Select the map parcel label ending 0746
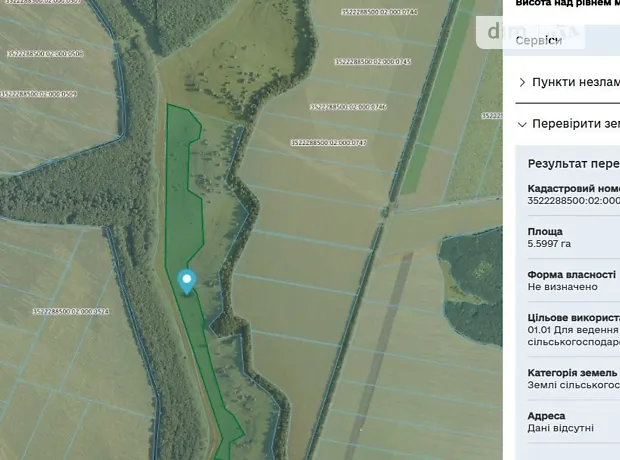The height and width of the screenshot is (460, 620). tap(347, 105)
